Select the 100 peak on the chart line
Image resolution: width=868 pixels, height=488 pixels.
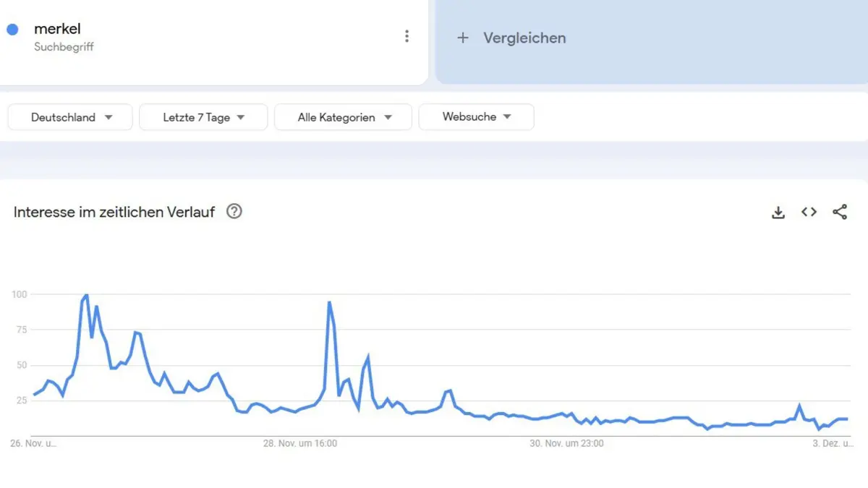(87, 295)
